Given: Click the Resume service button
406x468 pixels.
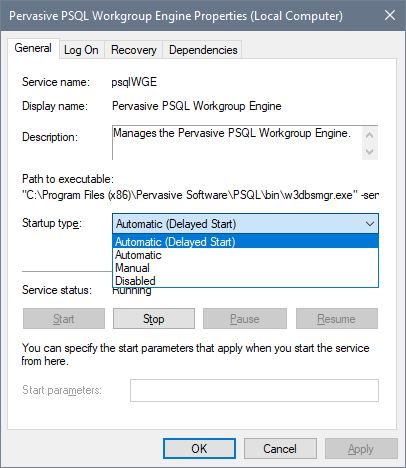Looking at the screenshot, I should coord(337,319).
